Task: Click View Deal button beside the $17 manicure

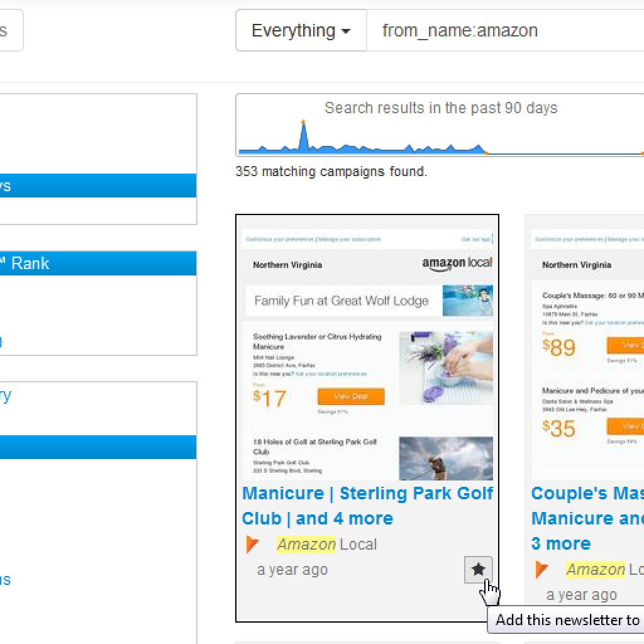Action: point(350,396)
